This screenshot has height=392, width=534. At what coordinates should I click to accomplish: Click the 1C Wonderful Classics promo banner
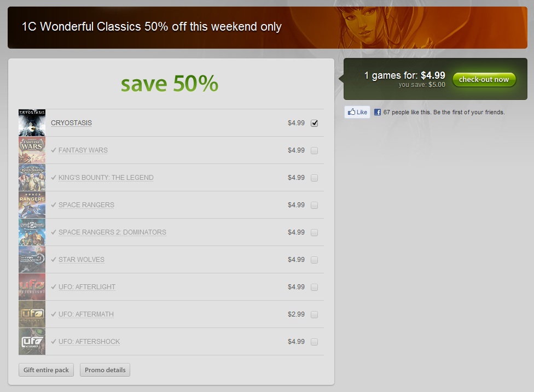(268, 27)
